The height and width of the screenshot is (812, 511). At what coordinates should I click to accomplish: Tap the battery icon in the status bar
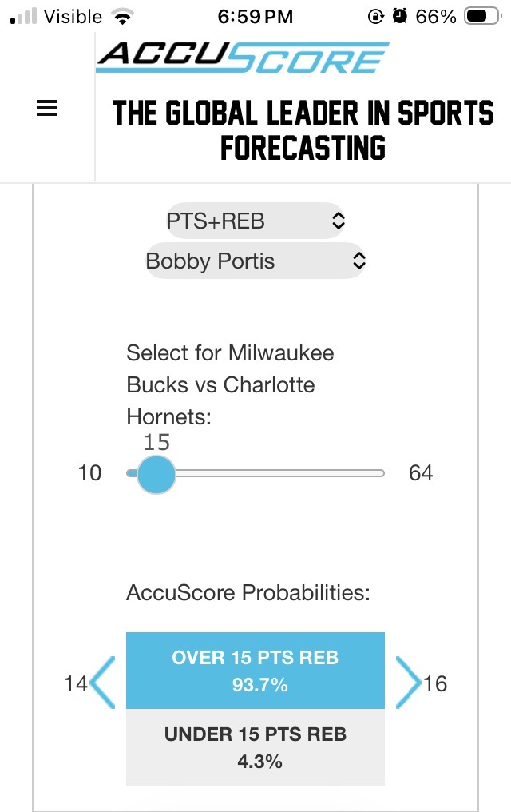click(481, 16)
